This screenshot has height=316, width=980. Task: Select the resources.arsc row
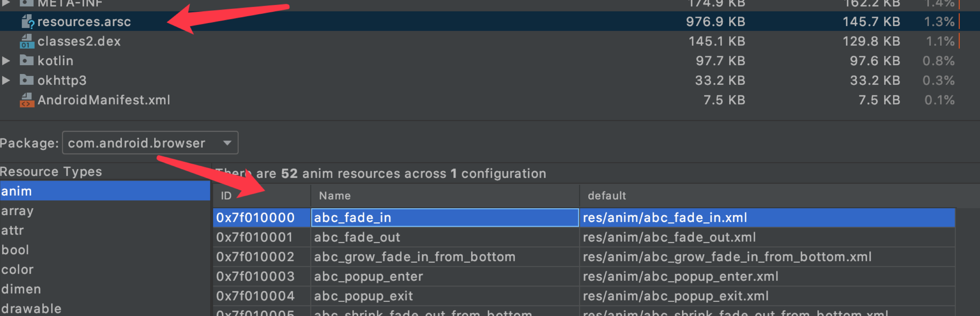[490, 21]
